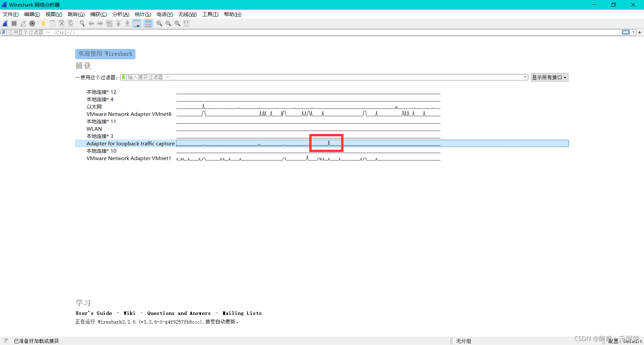Image resolution: width=644 pixels, height=345 pixels.
Task: Open the Mailing Lists link
Action: (x=242, y=313)
